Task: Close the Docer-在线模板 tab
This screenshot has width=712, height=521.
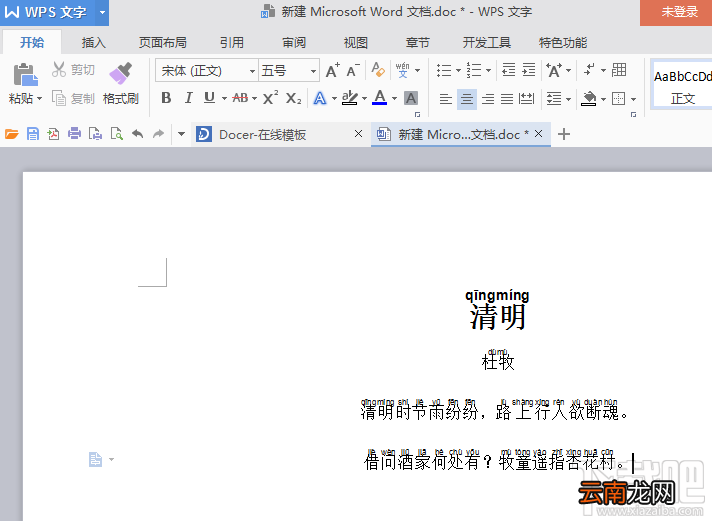Action: point(358,134)
